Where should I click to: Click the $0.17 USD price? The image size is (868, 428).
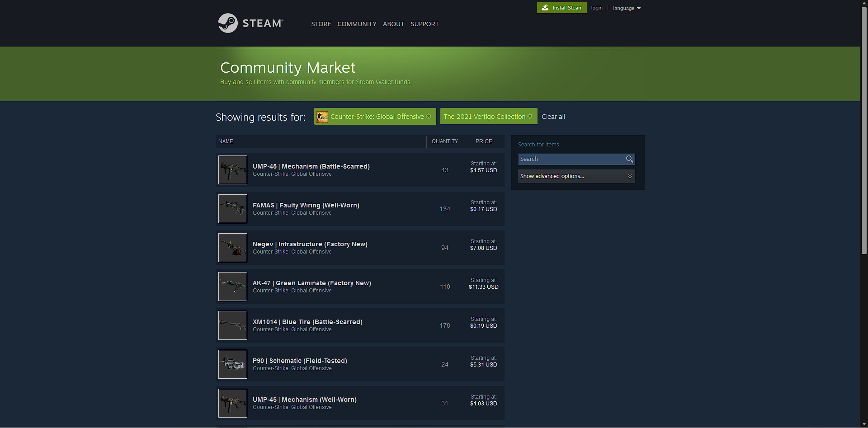(484, 209)
